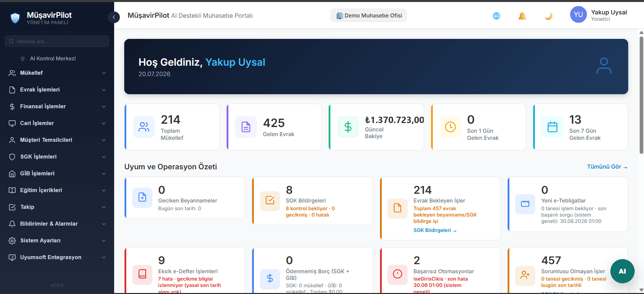
Task: Expand Finansal İşlemler chevron
Action: [104, 107]
